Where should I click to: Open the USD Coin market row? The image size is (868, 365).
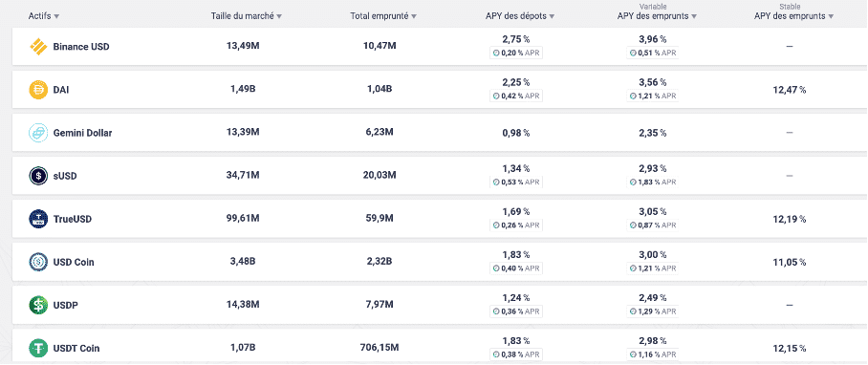440,262
